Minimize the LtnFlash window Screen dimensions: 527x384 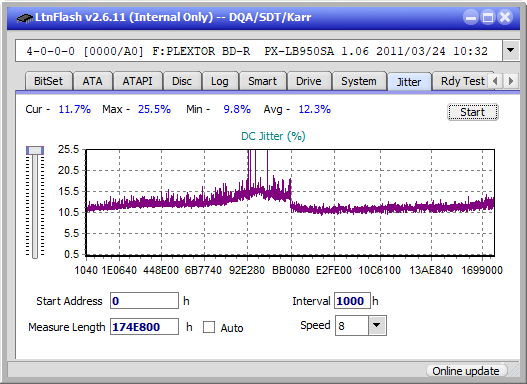[x=471, y=17]
